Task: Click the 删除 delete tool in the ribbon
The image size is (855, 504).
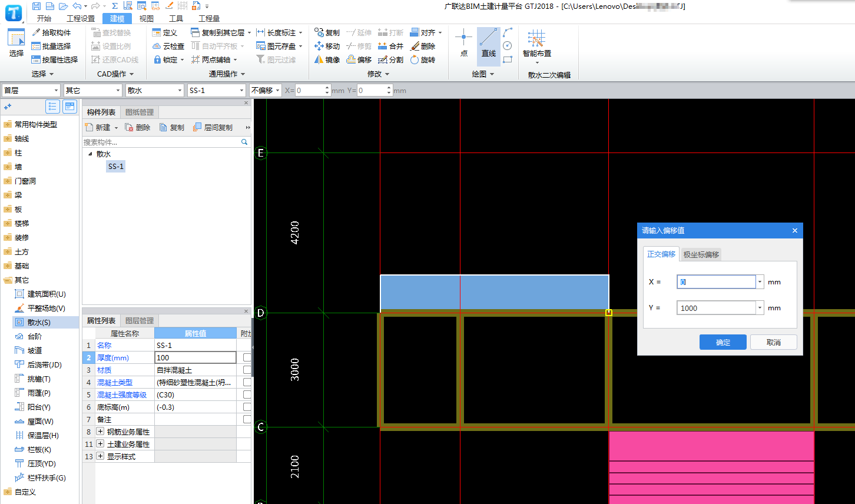Action: (x=423, y=46)
